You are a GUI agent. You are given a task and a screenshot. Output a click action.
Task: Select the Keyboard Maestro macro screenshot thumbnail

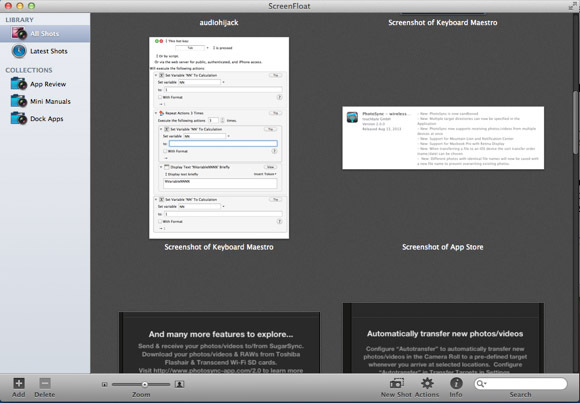[x=219, y=138]
